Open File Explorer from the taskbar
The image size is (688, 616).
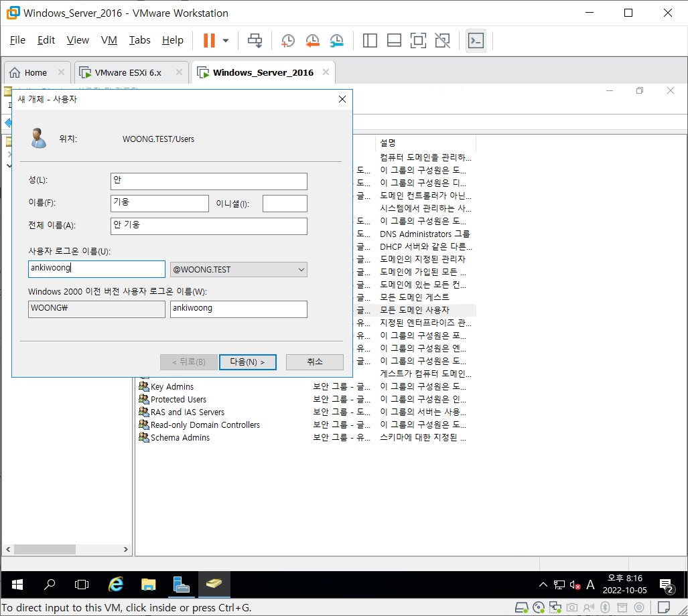(x=149, y=585)
